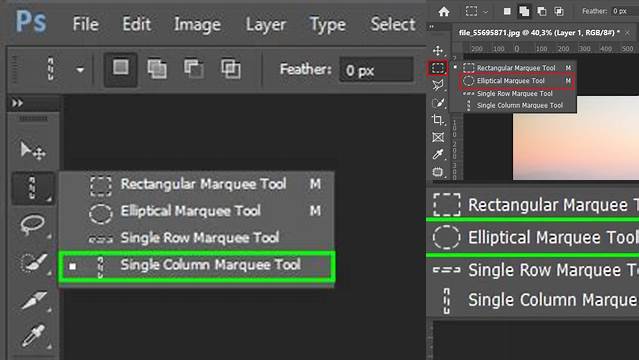This screenshot has width=639, height=360.
Task: Select the Eyedropper tool in the file_55695871.jpg window
Action: point(438,154)
